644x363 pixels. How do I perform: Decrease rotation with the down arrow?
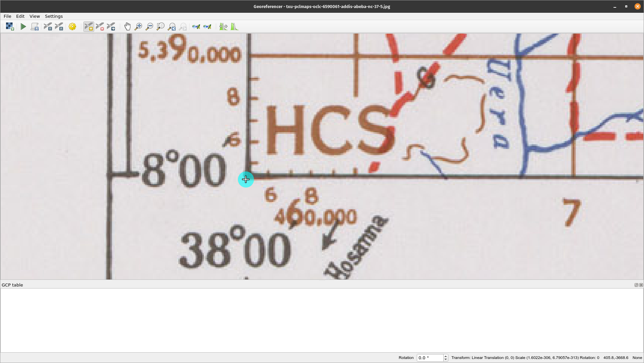click(446, 359)
